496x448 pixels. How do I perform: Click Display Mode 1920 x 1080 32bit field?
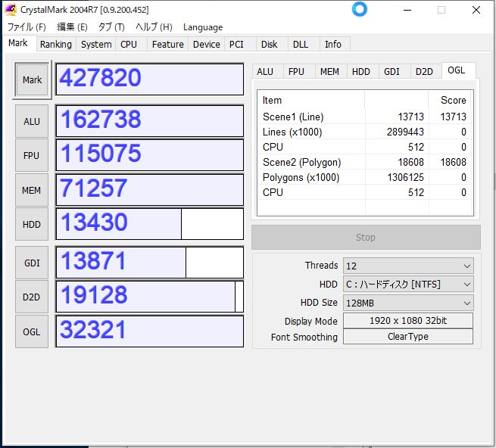408,321
